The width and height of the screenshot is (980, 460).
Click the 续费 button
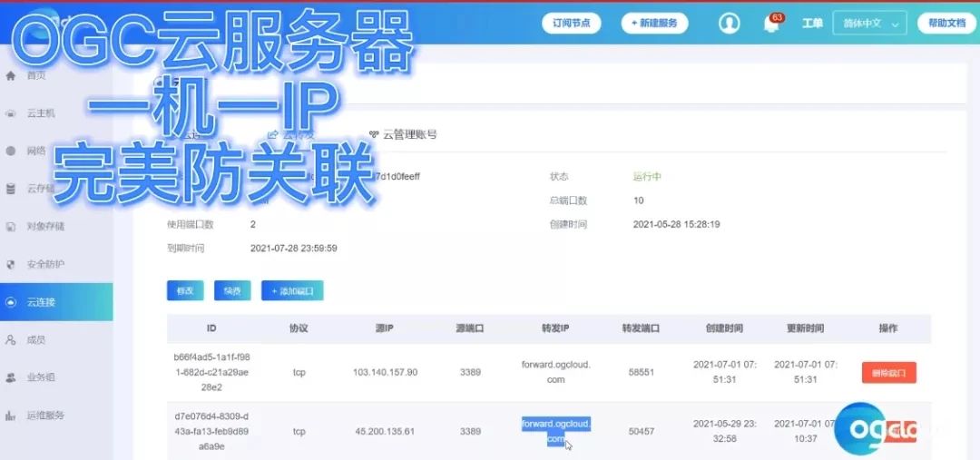click(x=232, y=290)
